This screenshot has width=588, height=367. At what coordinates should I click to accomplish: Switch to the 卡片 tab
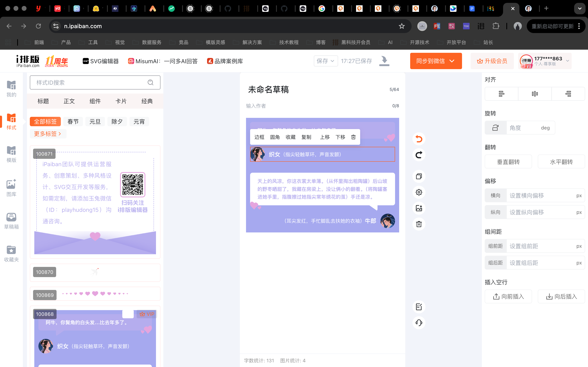tap(121, 101)
